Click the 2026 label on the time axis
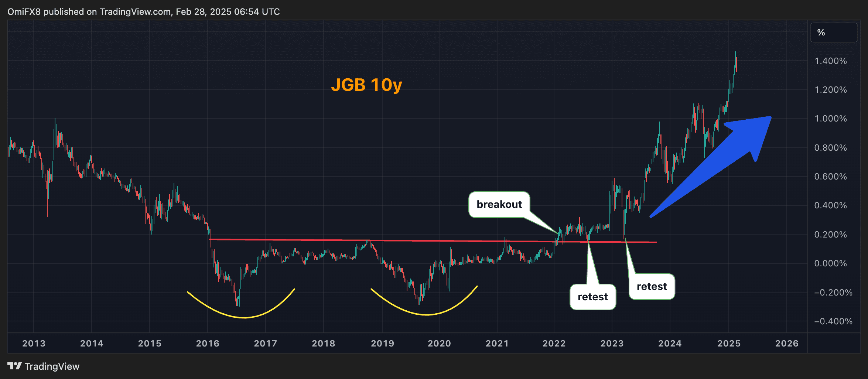 click(x=786, y=343)
